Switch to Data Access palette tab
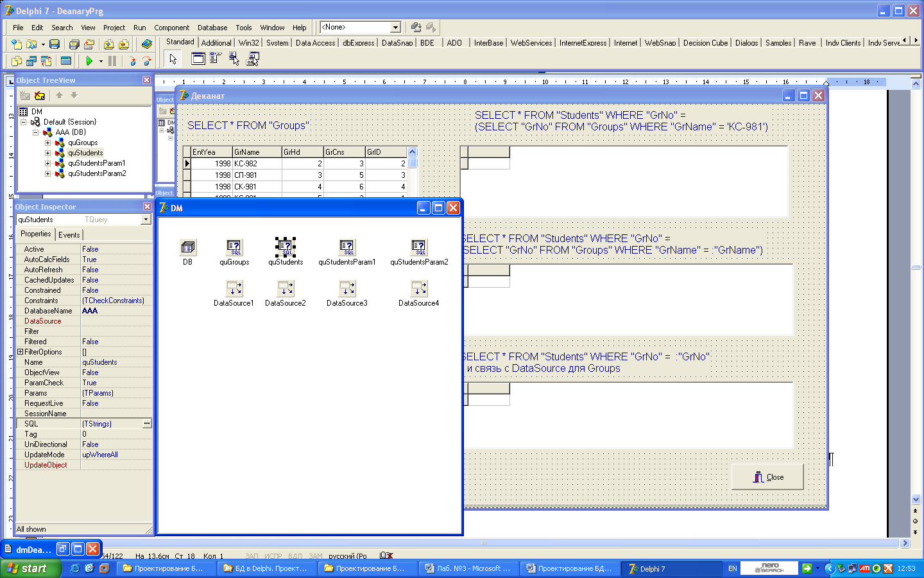 (315, 43)
